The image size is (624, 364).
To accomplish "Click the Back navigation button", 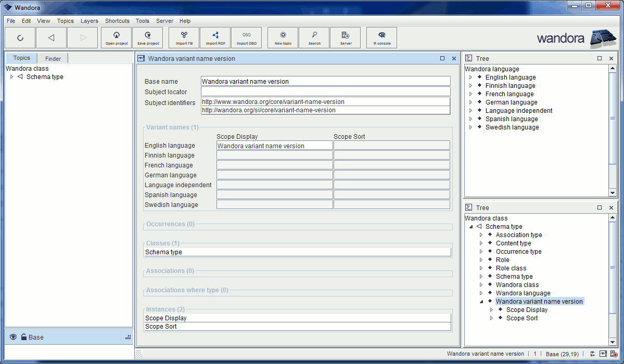I will pyautogui.click(x=51, y=37).
